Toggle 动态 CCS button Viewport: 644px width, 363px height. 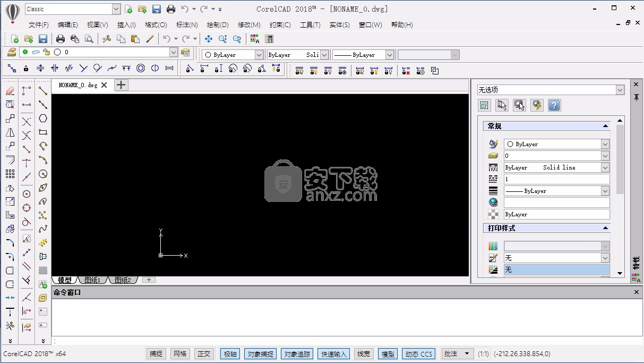click(419, 354)
